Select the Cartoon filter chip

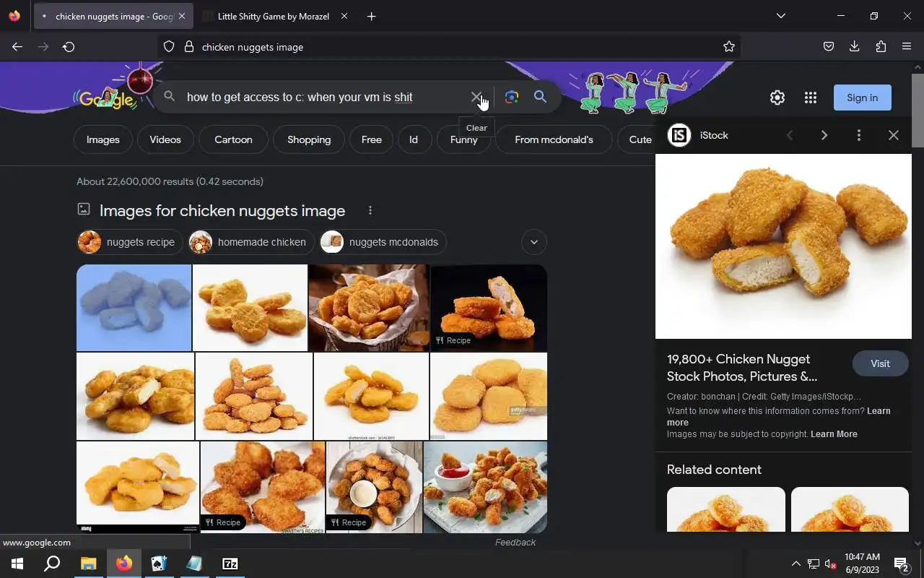pyautogui.click(x=233, y=139)
